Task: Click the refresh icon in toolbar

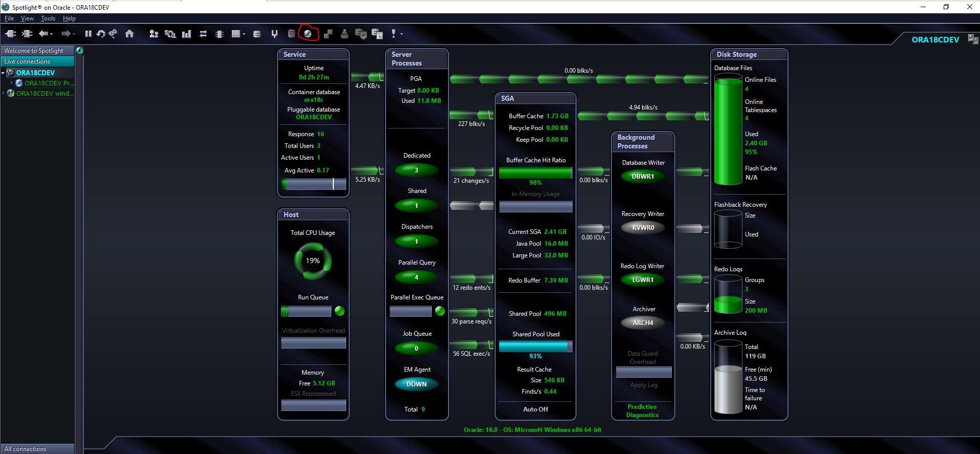Action: coord(101,34)
